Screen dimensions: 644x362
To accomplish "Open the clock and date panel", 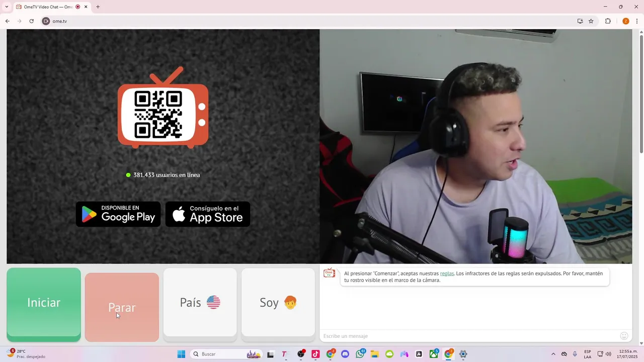I will pyautogui.click(x=628, y=354).
